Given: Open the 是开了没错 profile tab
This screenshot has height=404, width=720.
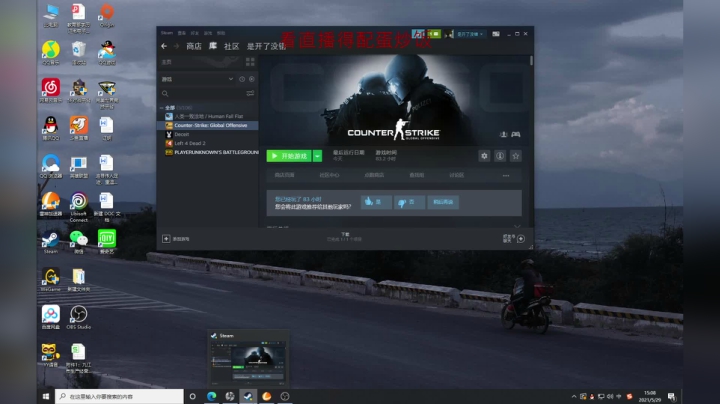Looking at the screenshot, I should point(266,46).
